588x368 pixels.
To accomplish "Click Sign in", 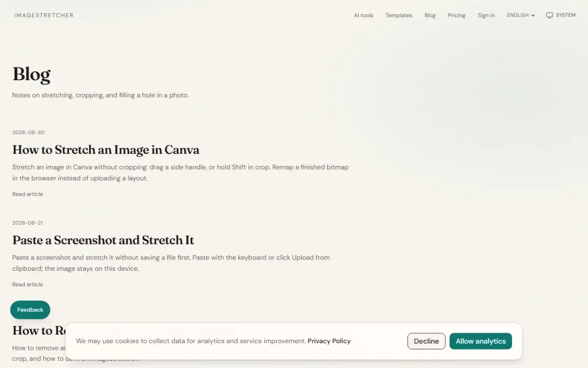I will (x=486, y=15).
